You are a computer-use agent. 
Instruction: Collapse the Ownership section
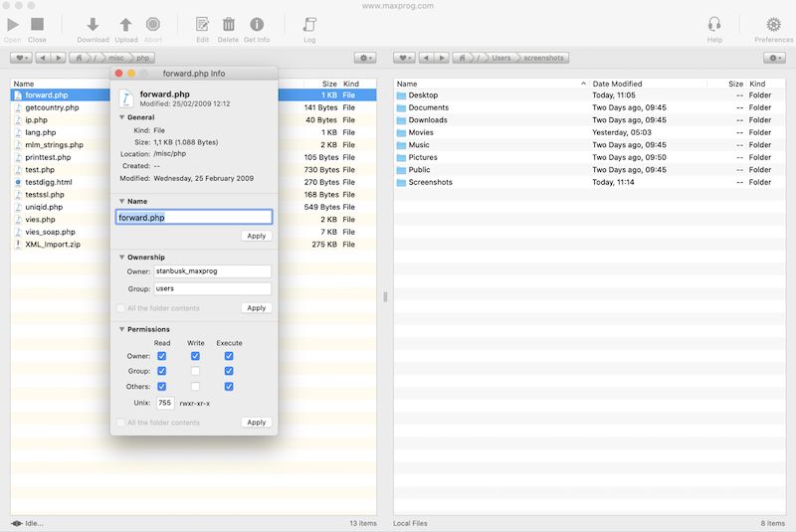pyautogui.click(x=121, y=258)
